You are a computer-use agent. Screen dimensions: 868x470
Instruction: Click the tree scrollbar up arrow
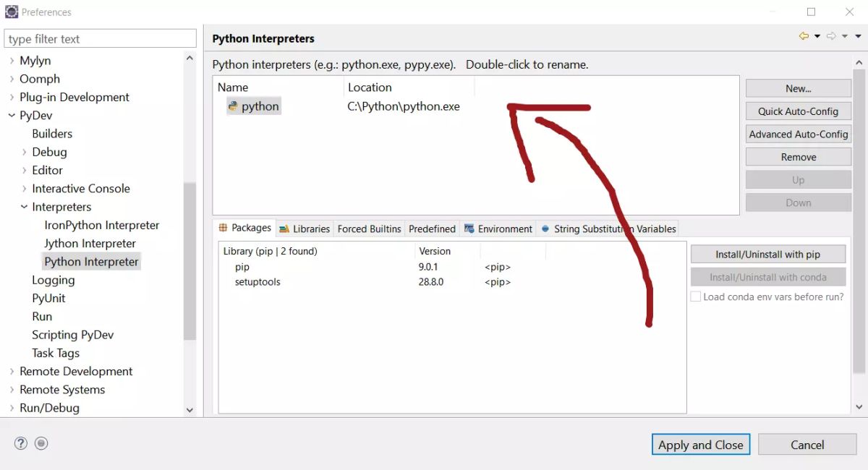(190, 58)
